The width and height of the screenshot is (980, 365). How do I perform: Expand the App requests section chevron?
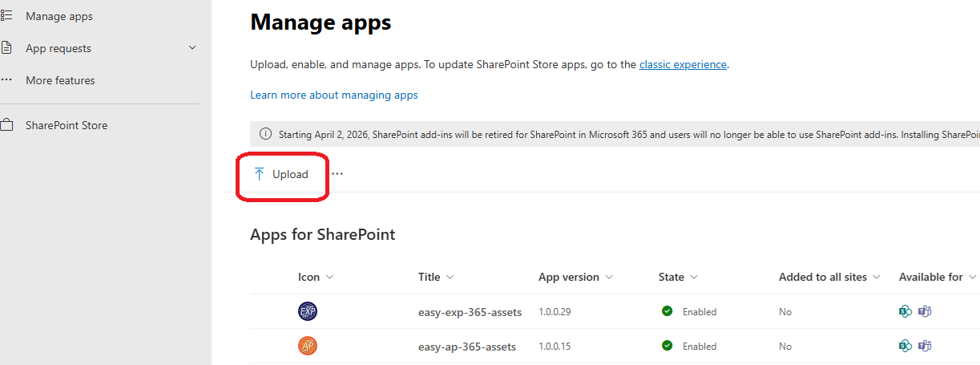tap(192, 48)
